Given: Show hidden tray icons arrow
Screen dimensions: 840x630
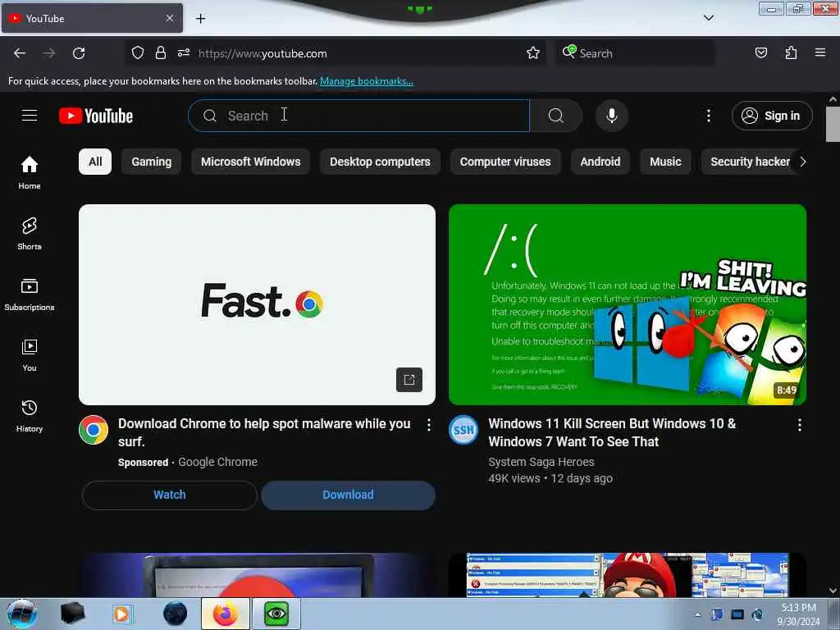Looking at the screenshot, I should point(697,614).
